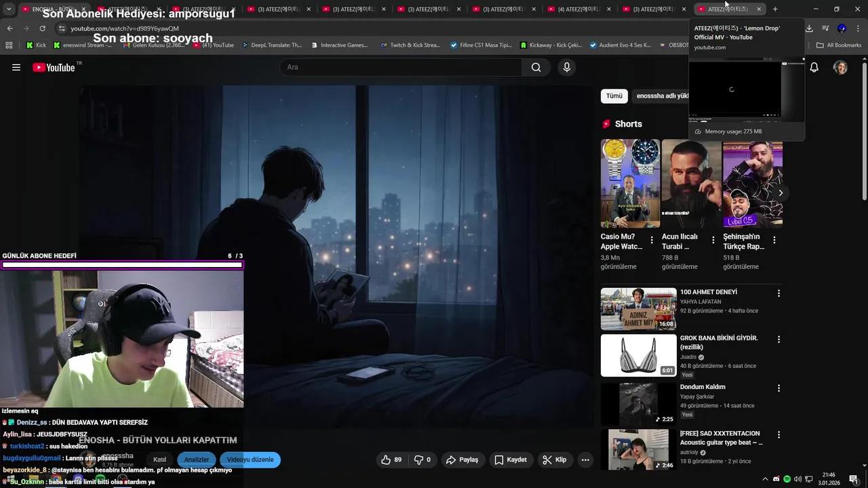The height and width of the screenshot is (488, 868).
Task: Select the Tümü filter chip
Action: (614, 96)
